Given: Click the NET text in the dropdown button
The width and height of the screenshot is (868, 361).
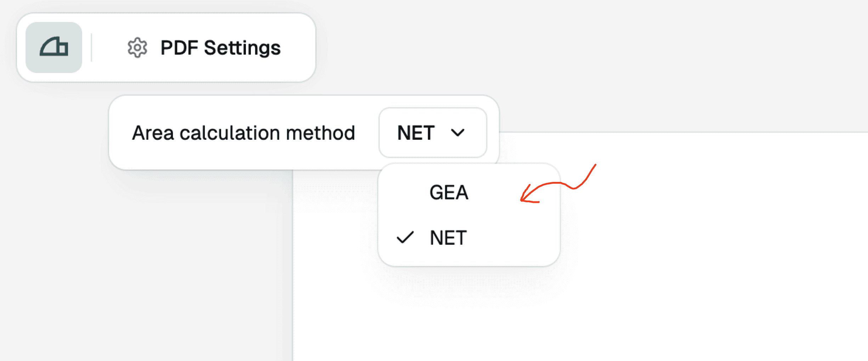Looking at the screenshot, I should (416, 133).
